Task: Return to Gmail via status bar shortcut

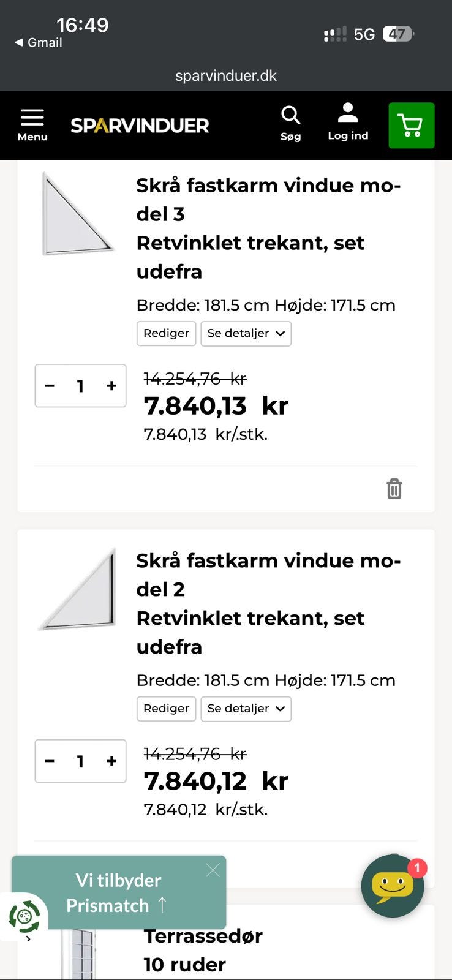Action: click(38, 43)
